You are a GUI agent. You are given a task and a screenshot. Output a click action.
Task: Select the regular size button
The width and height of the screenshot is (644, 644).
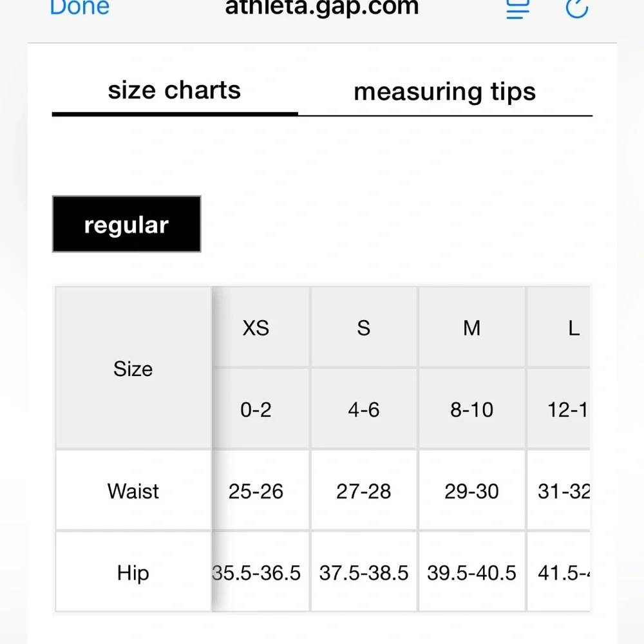(x=126, y=224)
